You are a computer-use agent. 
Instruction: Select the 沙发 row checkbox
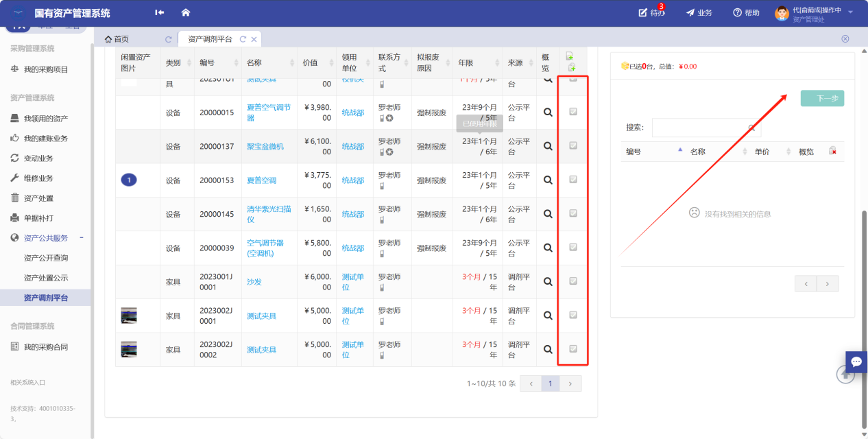[573, 281]
